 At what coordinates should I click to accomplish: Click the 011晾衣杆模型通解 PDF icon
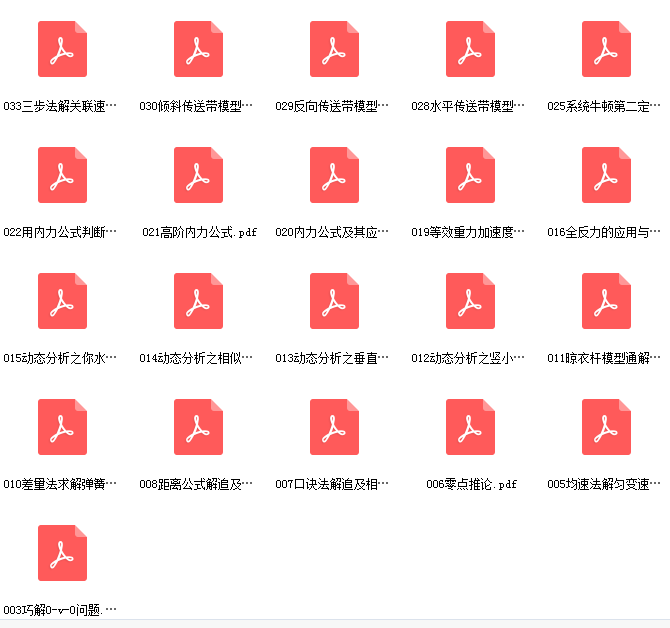[606, 301]
